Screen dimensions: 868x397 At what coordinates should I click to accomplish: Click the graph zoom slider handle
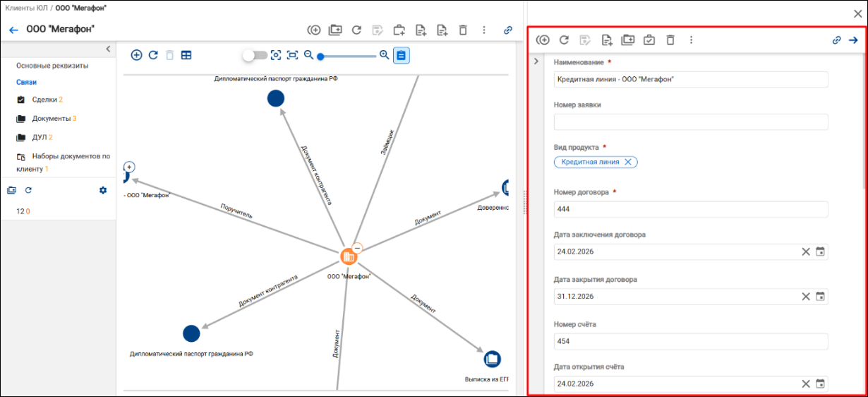point(320,56)
